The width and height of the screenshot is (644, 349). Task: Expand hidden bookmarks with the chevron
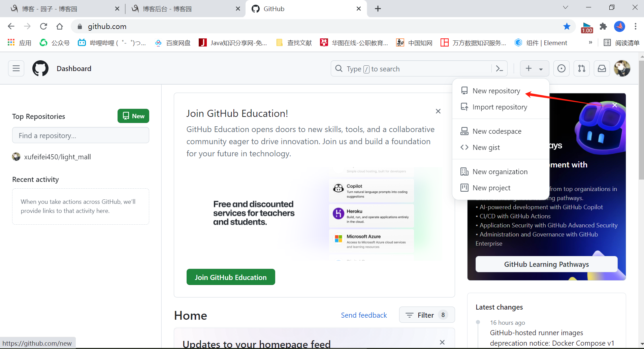point(590,42)
